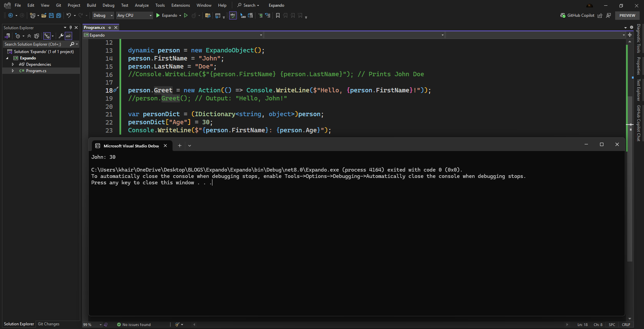Click the Save All toolbar icon
This screenshot has height=329, width=644.
coord(58,15)
